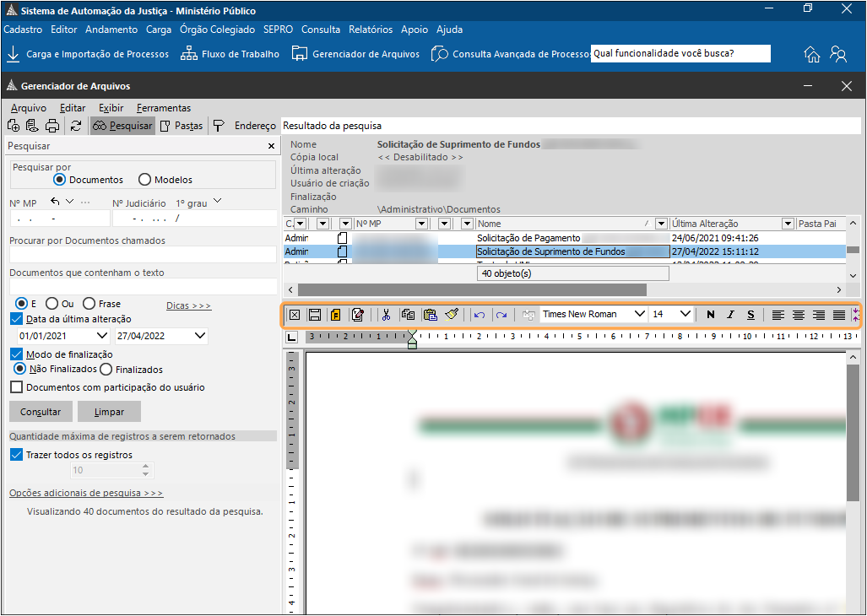Uncheck Trazer todos os registros
The height and width of the screenshot is (616, 867).
(17, 455)
